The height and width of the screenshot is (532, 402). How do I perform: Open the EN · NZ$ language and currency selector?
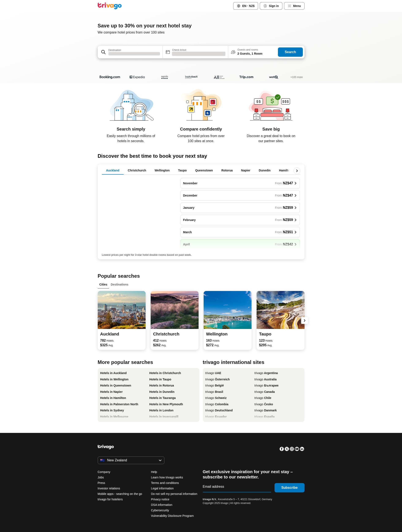click(246, 6)
